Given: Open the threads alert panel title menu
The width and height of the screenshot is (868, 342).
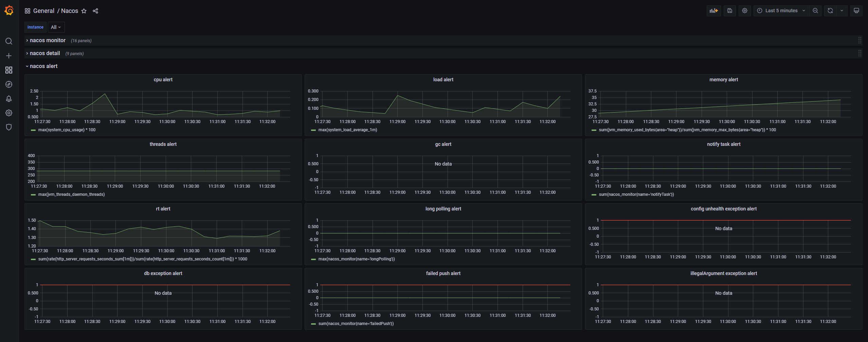Looking at the screenshot, I should (163, 144).
